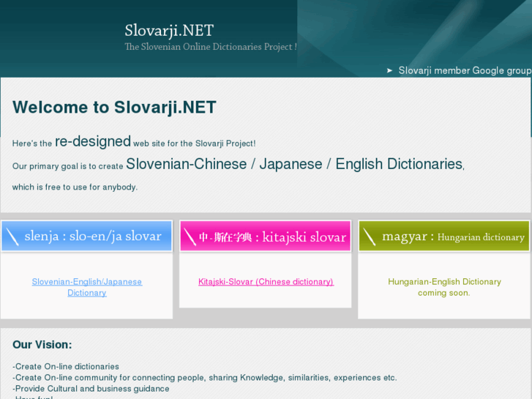The height and width of the screenshot is (399, 532).
Task: Click the Slovarji.NET site title
Action: [169, 31]
